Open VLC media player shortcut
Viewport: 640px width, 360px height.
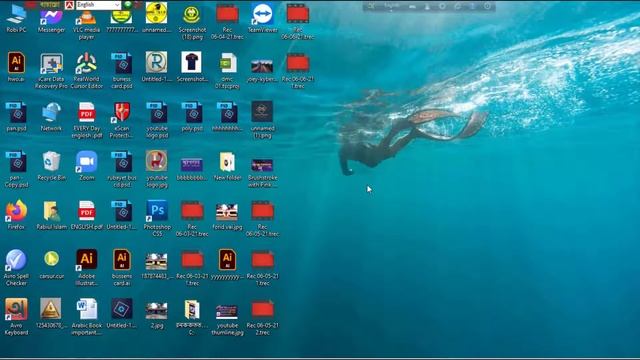[87, 24]
